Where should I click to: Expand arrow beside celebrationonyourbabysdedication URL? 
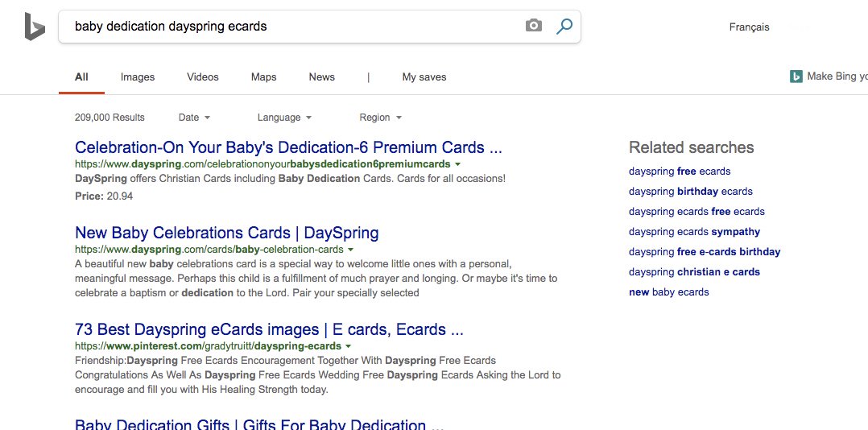458,164
